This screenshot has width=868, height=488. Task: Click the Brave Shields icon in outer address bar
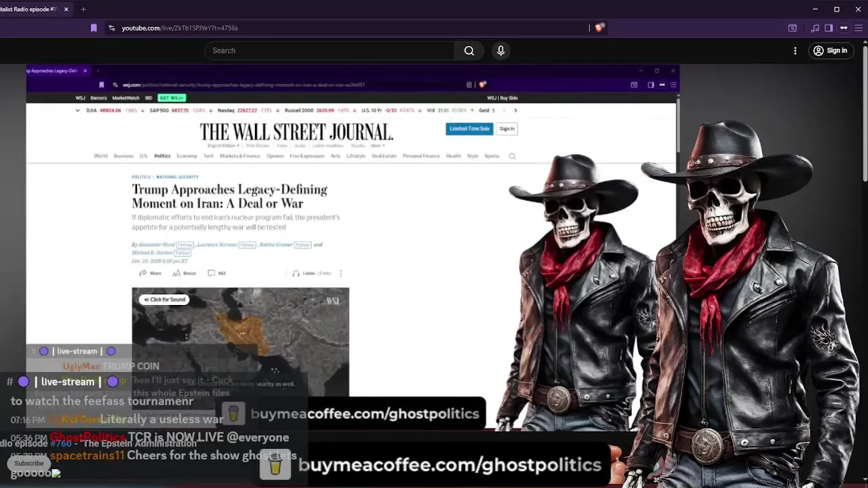[x=599, y=28]
